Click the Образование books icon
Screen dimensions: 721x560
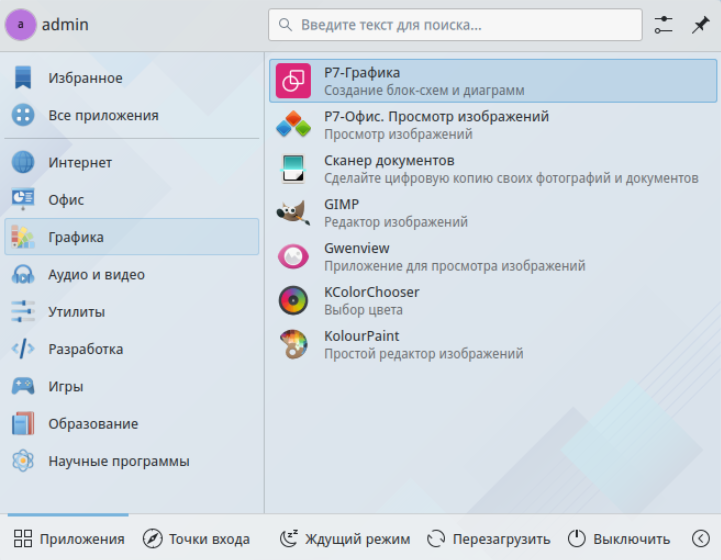click(23, 423)
